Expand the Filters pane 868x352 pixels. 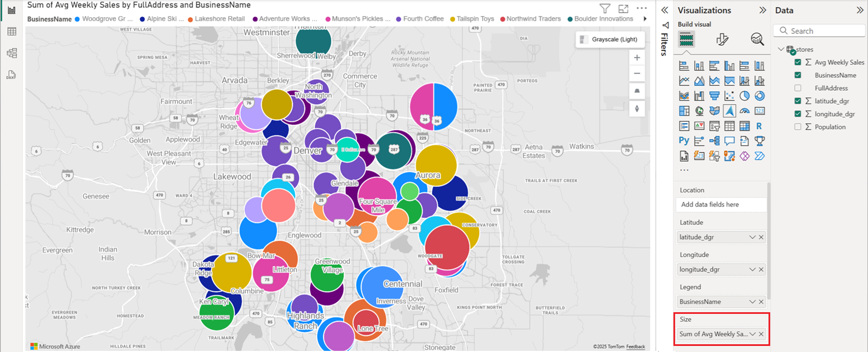(665, 10)
